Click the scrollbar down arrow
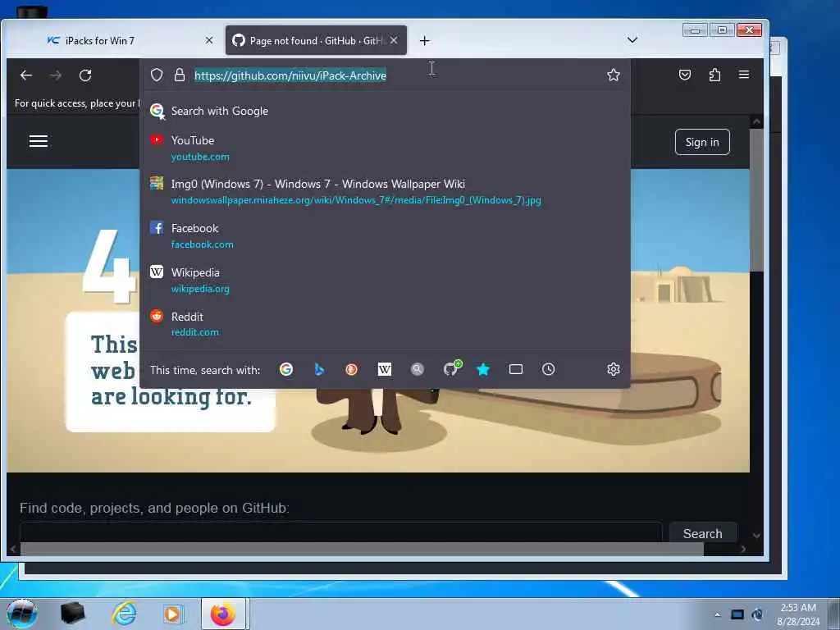The height and width of the screenshot is (630, 840). (x=756, y=535)
